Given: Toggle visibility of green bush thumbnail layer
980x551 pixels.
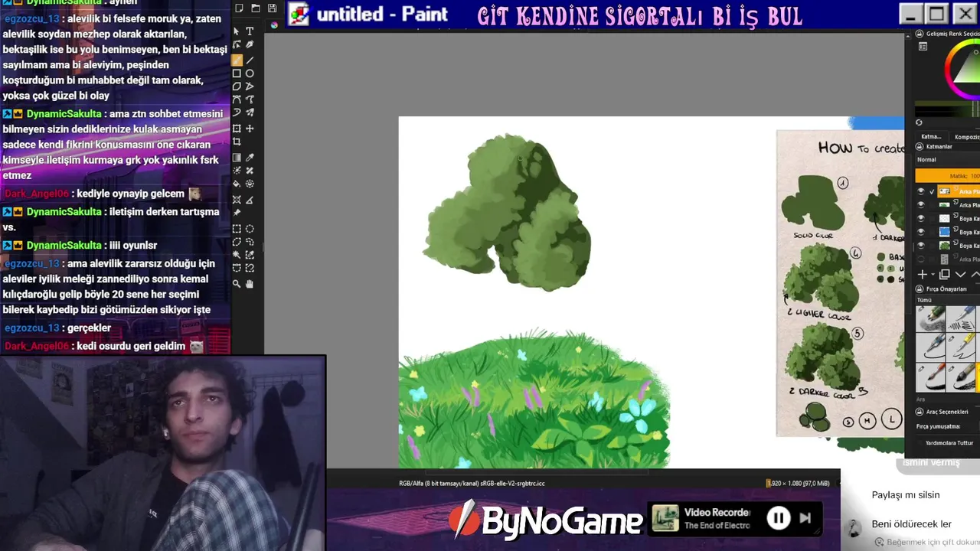Looking at the screenshot, I should point(920,245).
